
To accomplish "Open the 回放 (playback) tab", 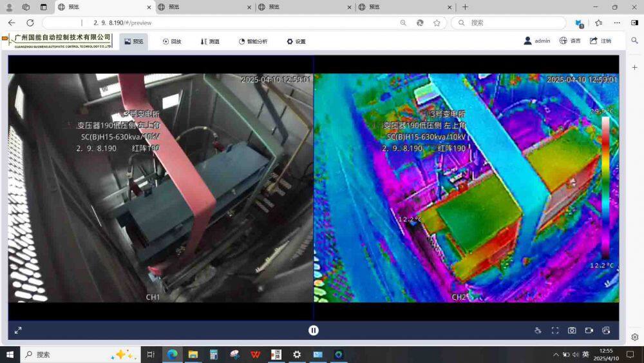I will click(172, 41).
